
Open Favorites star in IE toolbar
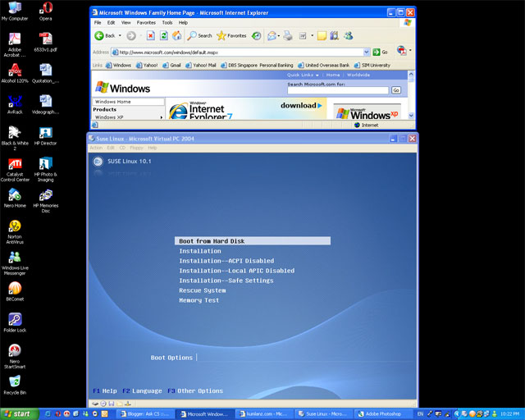pyautogui.click(x=231, y=35)
